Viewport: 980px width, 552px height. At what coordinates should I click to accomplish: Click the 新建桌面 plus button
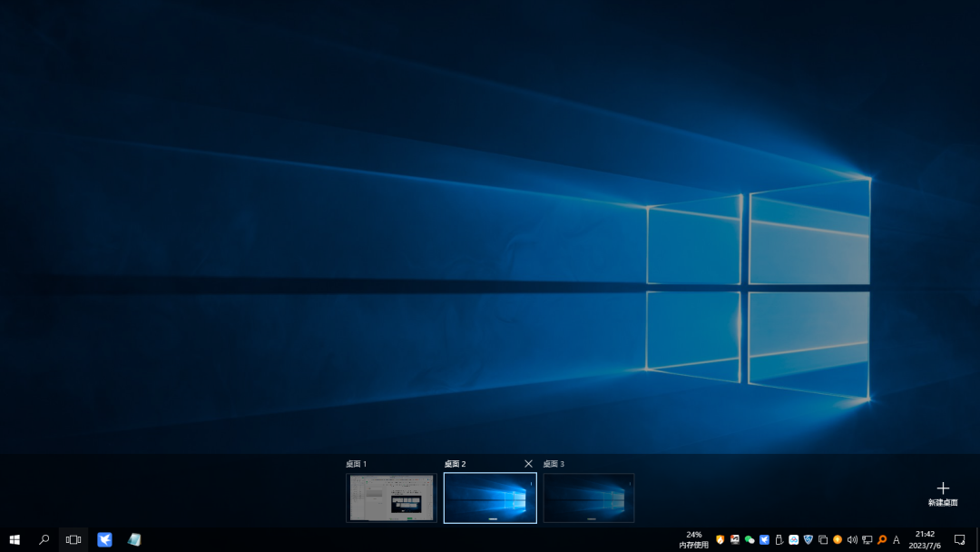(943, 494)
